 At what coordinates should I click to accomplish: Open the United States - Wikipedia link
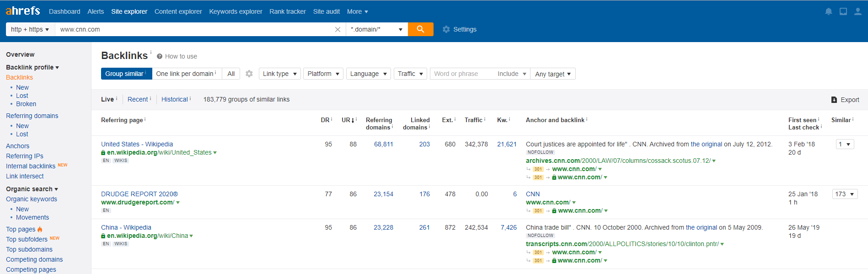(137, 144)
